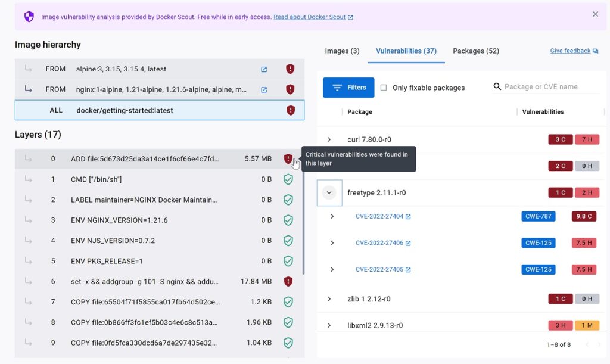Click the 3 C badge on curl row
This screenshot has width=610, height=364.
point(560,139)
